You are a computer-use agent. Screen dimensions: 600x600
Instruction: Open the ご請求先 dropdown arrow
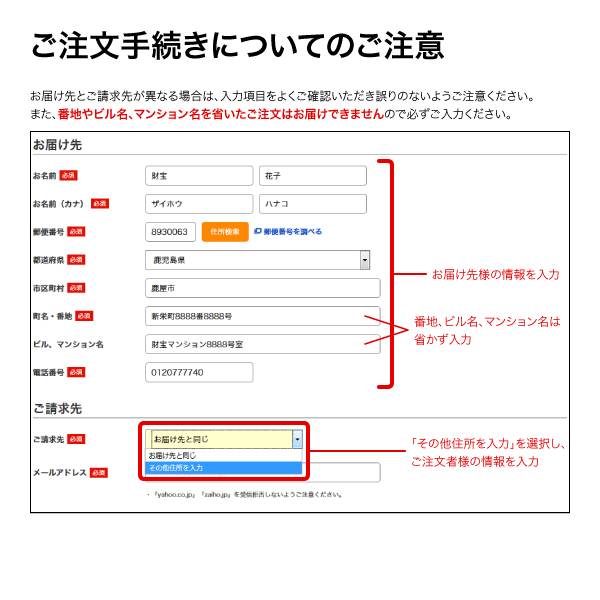pyautogui.click(x=296, y=438)
